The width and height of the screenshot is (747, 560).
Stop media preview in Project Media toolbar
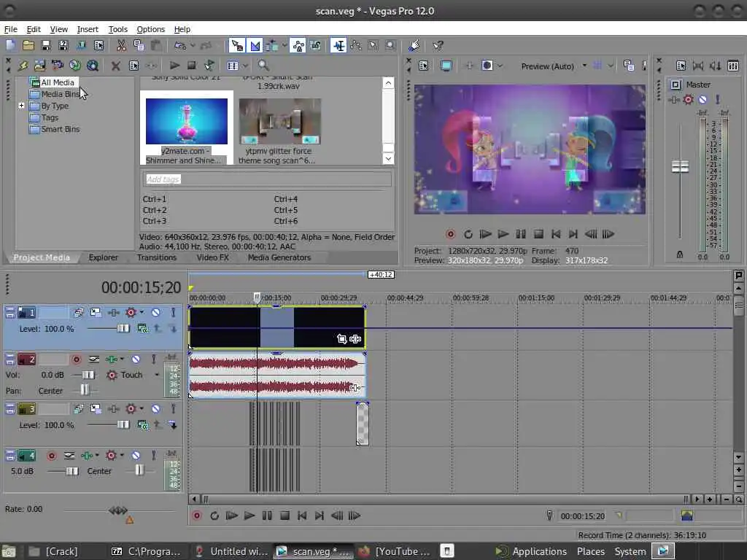[x=192, y=65]
